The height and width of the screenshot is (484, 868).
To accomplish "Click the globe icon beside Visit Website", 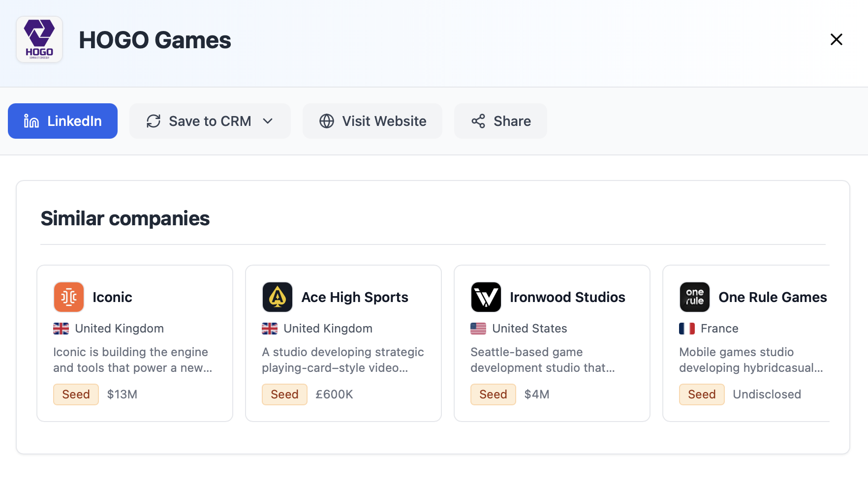I will 326,121.
